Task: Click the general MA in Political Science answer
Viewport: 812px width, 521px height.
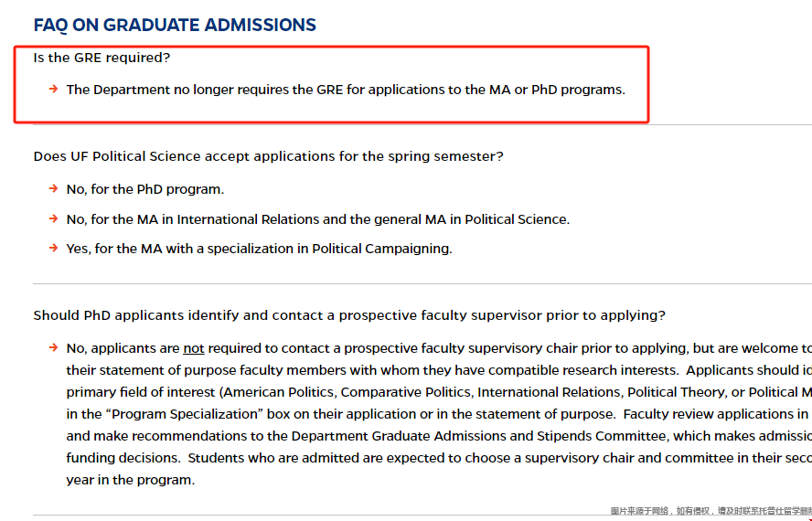Action: [318, 219]
